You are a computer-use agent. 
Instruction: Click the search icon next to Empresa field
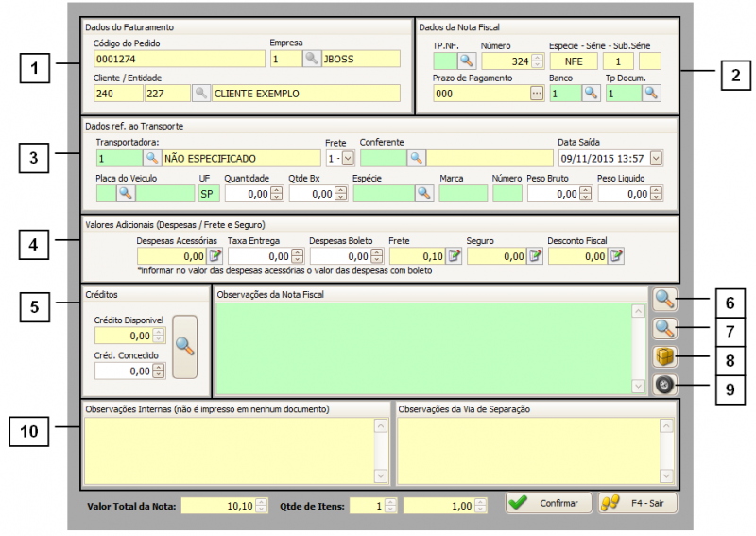(x=311, y=59)
